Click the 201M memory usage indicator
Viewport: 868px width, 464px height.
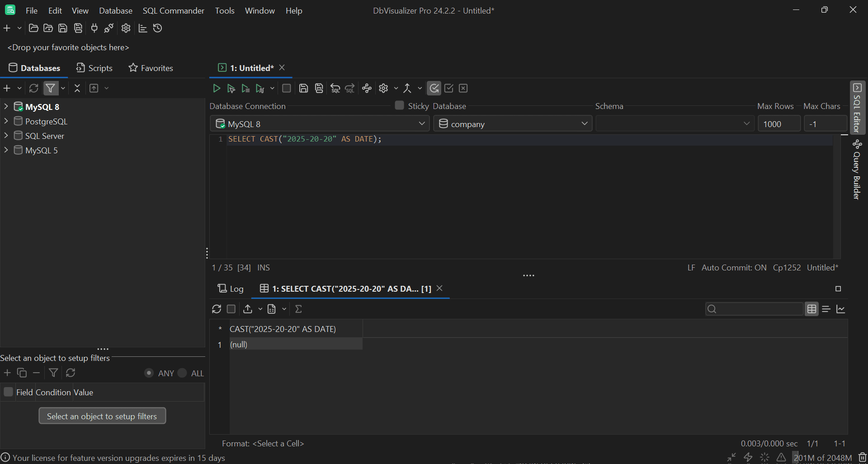click(x=823, y=458)
